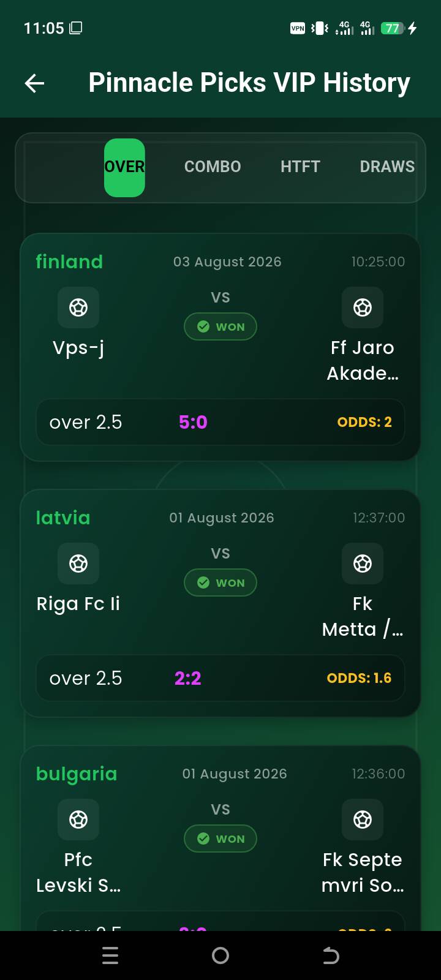441x980 pixels.
Task: Tap the WON badge on latvia match
Action: coord(221,582)
